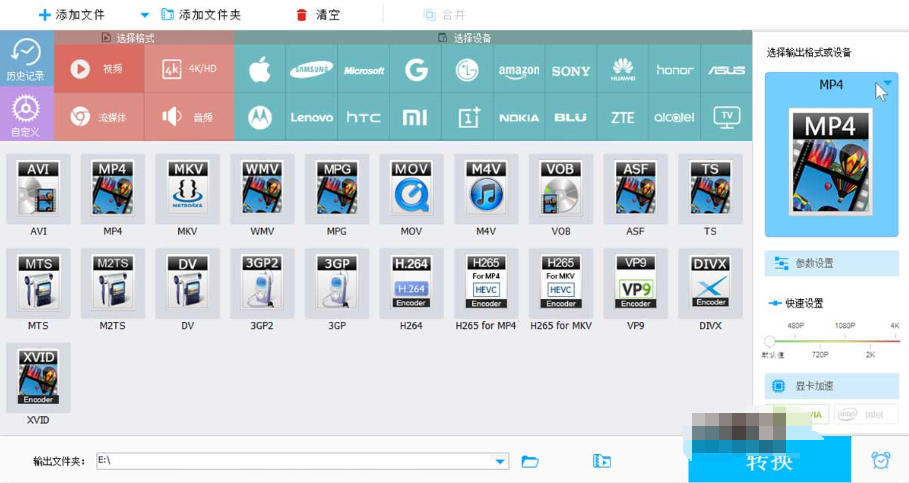Click the quality slider handle at 默认值
The width and height of the screenshot is (909, 483).
coord(770,341)
